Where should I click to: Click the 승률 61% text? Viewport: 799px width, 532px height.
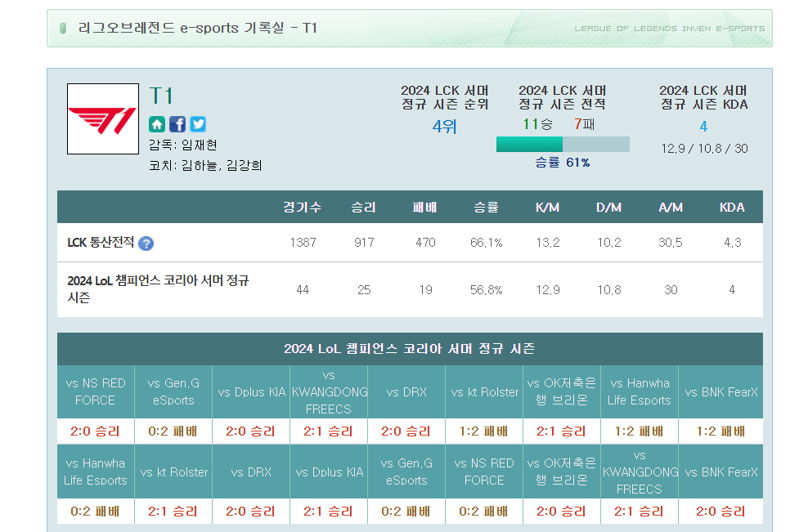point(563,163)
